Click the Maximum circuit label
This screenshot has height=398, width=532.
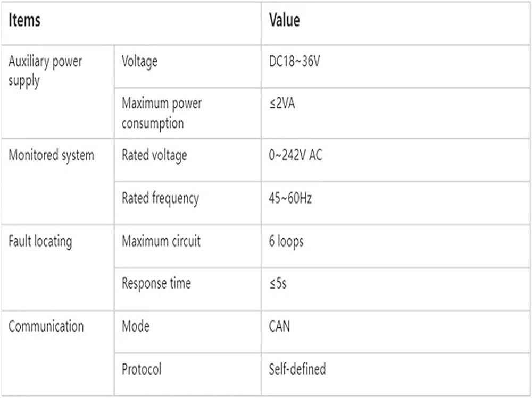pos(161,241)
